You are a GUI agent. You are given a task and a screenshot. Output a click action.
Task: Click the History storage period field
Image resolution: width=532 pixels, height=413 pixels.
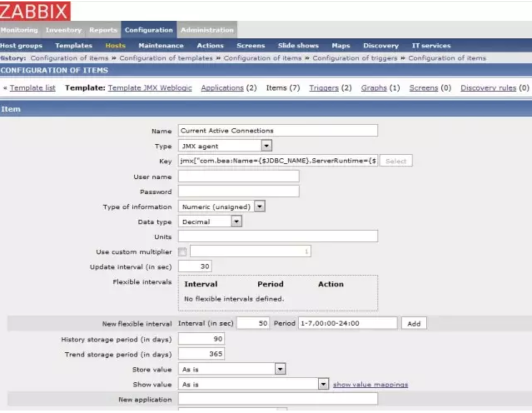pos(201,339)
